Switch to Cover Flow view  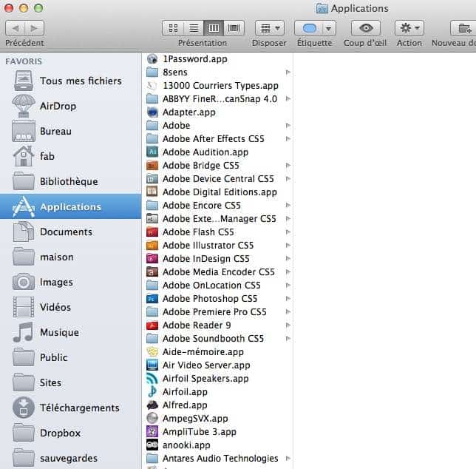(234, 28)
